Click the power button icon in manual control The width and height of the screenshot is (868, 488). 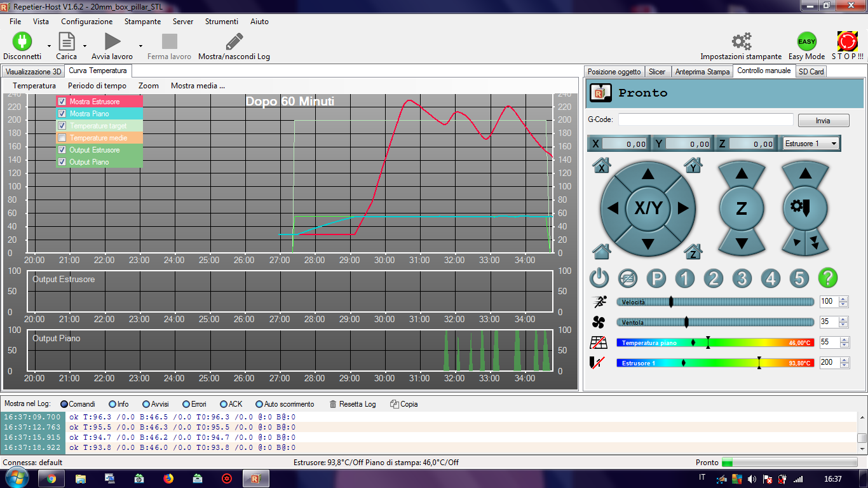[x=600, y=278]
